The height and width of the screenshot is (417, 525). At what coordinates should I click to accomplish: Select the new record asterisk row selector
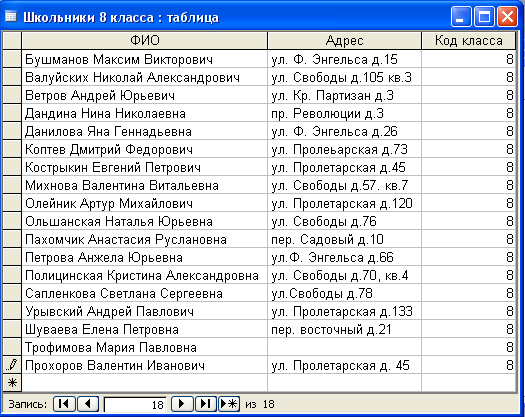tap(12, 383)
